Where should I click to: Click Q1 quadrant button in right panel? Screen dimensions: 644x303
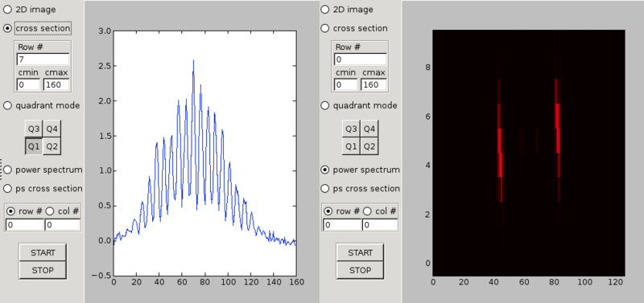(351, 146)
